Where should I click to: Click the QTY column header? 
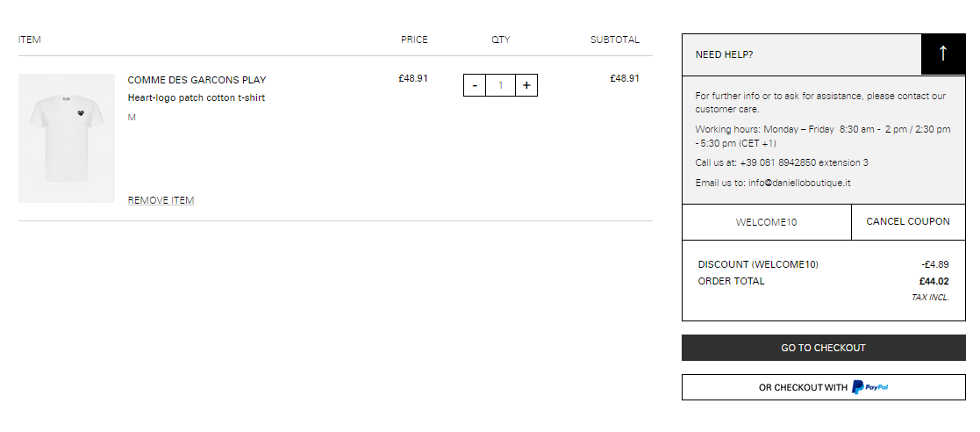(501, 40)
